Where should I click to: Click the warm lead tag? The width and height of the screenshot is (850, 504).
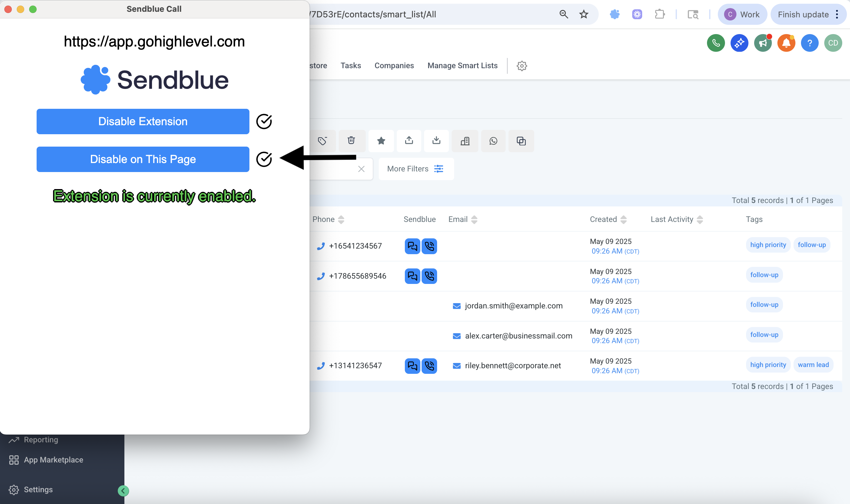(813, 365)
